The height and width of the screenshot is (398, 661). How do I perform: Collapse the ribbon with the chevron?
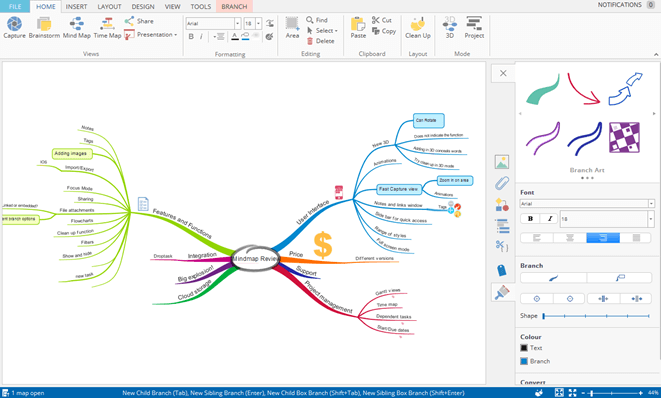point(656,54)
